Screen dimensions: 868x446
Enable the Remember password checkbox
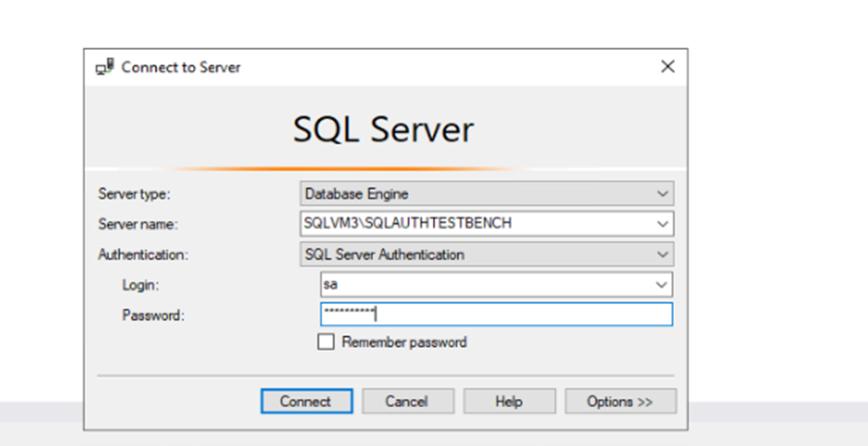[x=325, y=342]
